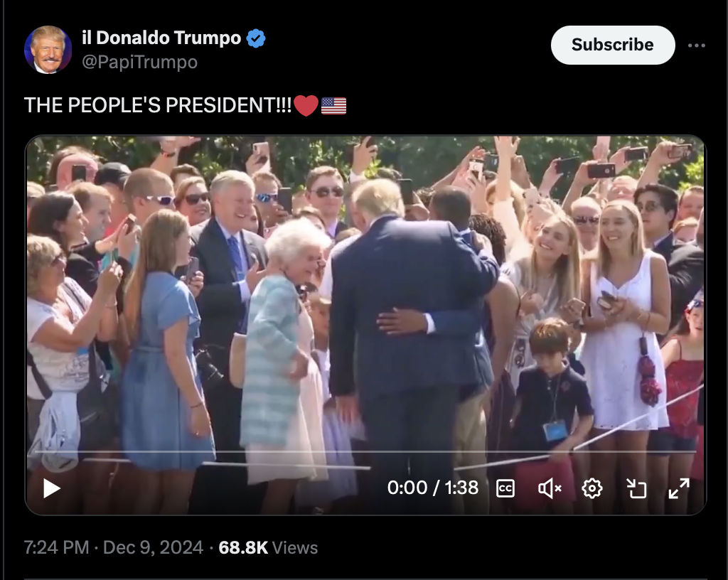This screenshot has height=580, width=728.
Task: Click the Subscribe button
Action: tap(612, 45)
